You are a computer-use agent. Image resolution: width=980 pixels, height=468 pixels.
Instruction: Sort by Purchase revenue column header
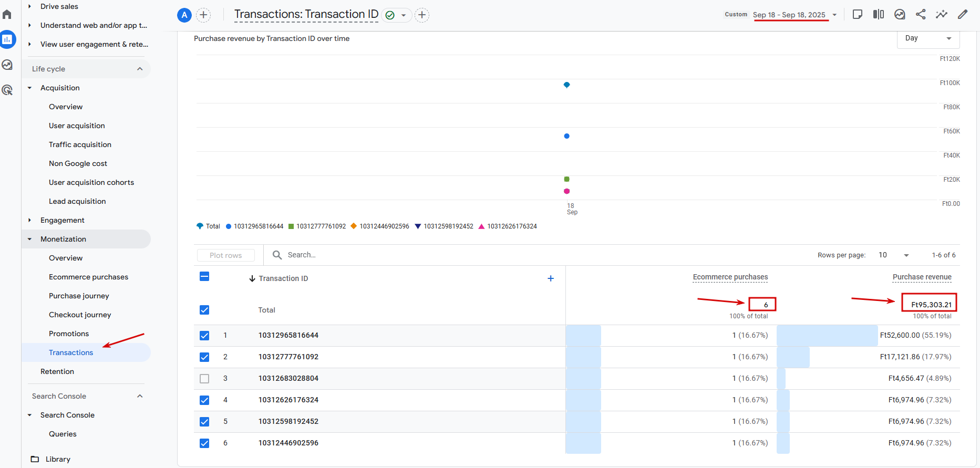(922, 277)
